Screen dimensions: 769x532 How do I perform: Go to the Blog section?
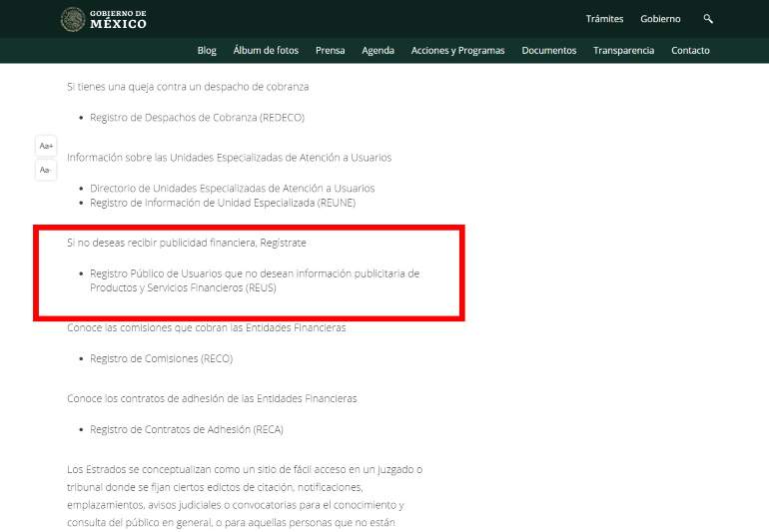click(207, 50)
